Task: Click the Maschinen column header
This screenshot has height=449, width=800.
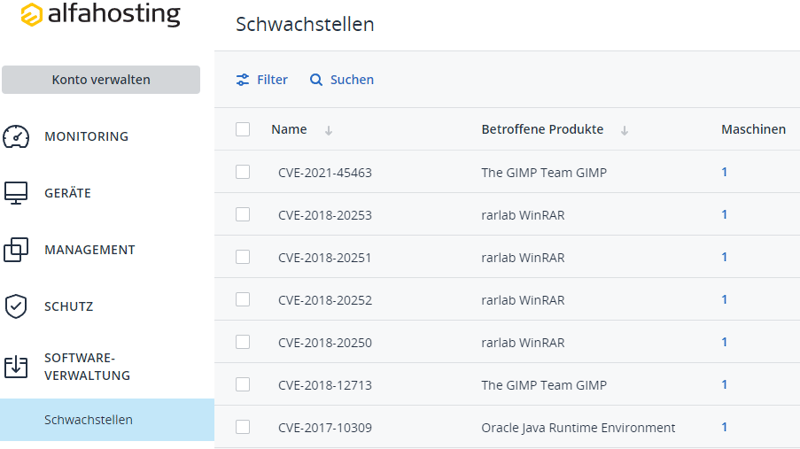Action: point(753,130)
